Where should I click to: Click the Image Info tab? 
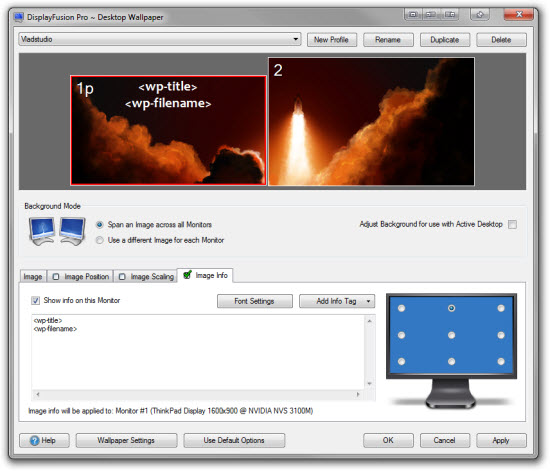pos(206,275)
